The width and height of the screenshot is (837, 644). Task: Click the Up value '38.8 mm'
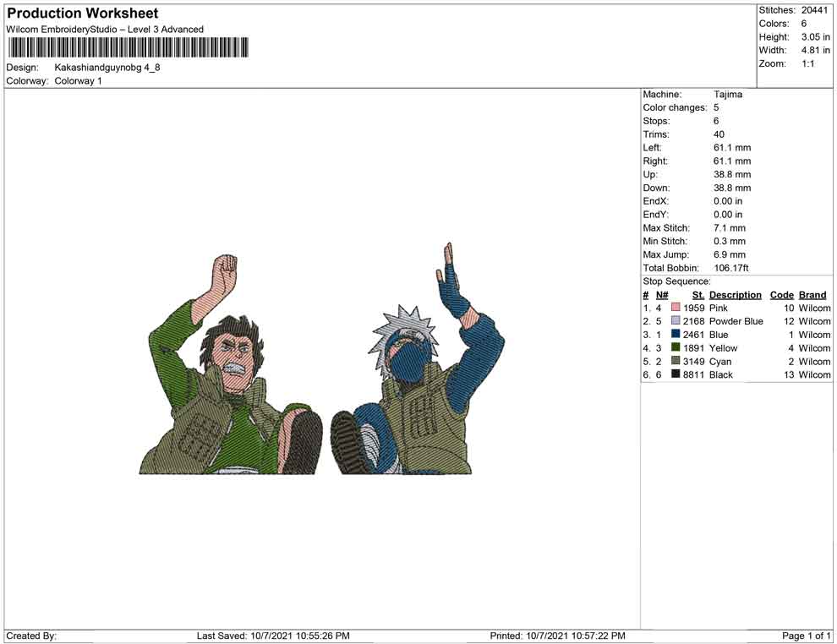click(x=732, y=174)
